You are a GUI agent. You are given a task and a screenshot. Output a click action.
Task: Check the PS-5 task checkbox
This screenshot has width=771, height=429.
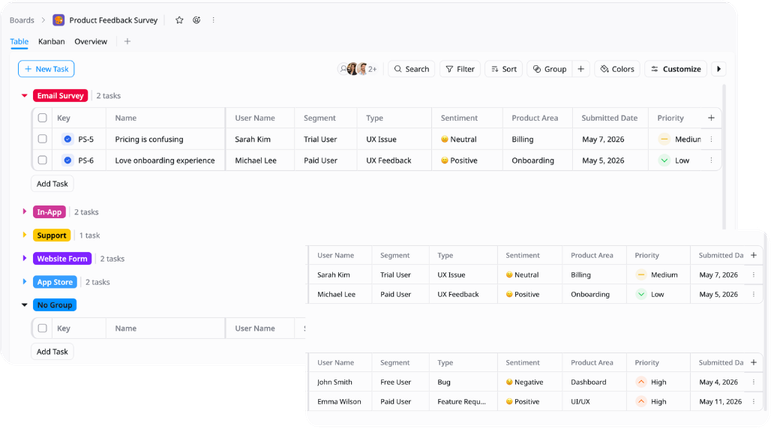click(x=42, y=139)
